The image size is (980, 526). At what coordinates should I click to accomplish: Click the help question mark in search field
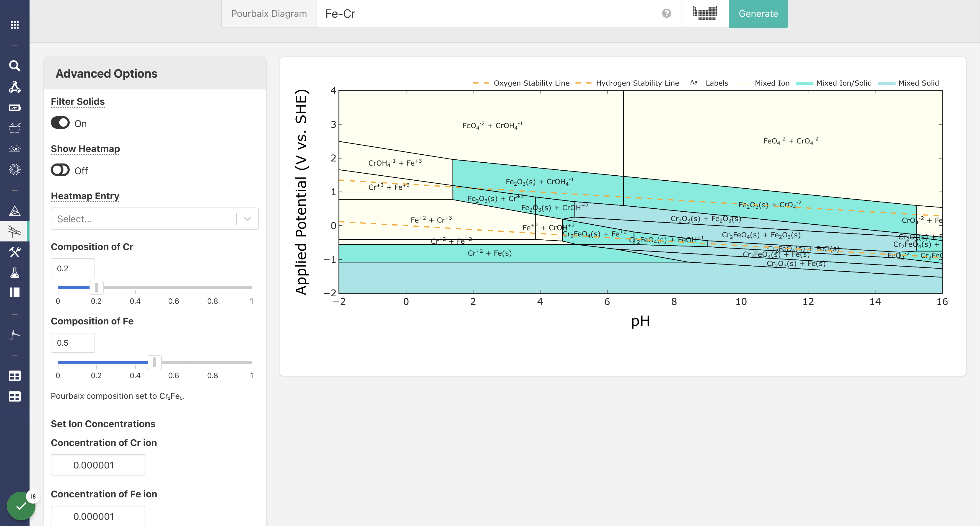coord(666,13)
